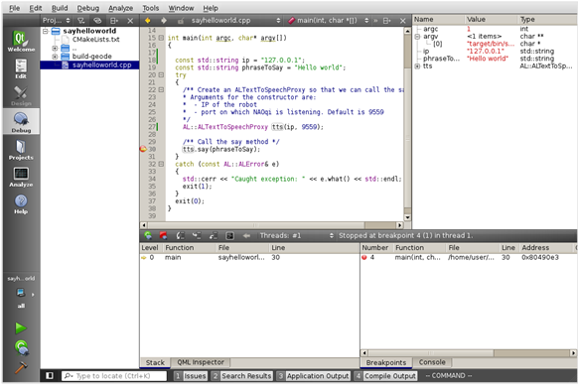Click Step Into in debugger toolbar
This screenshot has width=578, height=392.
pyautogui.click(x=197, y=235)
